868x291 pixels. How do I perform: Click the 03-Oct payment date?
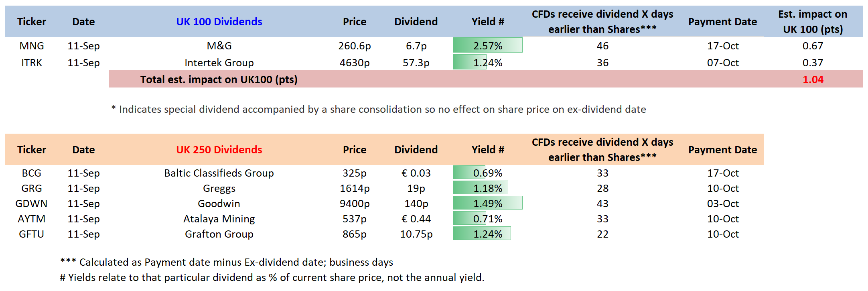coord(723,203)
